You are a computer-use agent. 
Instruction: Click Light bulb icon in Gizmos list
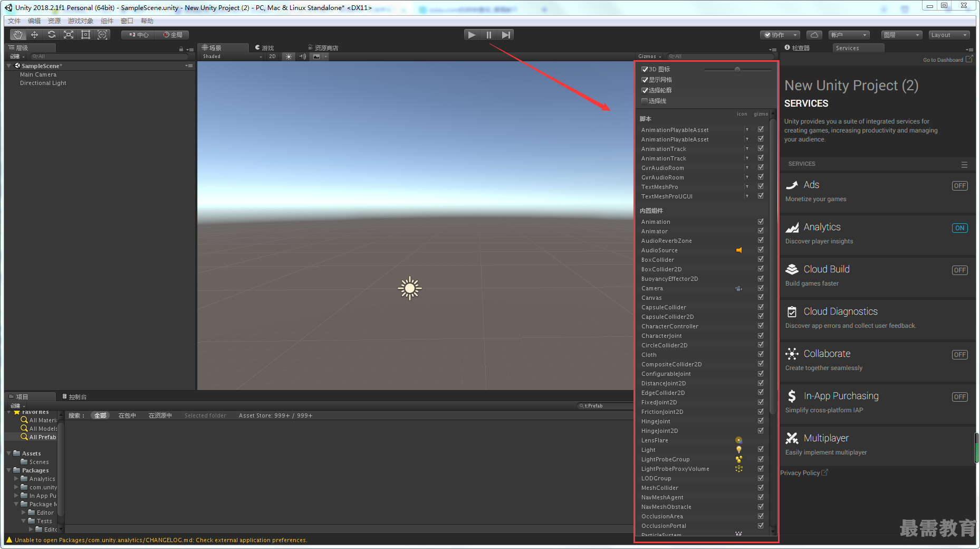coord(739,450)
